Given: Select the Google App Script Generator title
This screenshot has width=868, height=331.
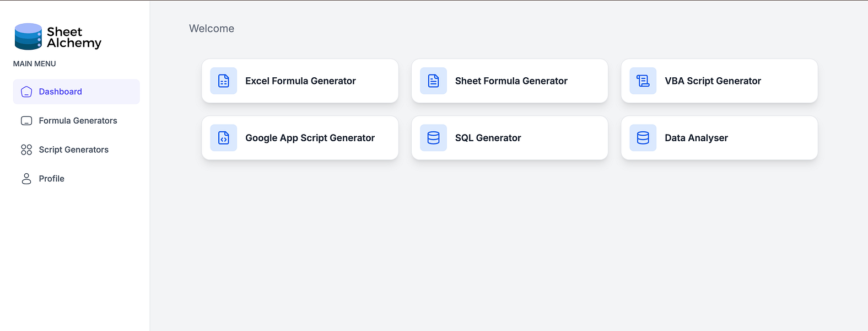Looking at the screenshot, I should click(310, 138).
